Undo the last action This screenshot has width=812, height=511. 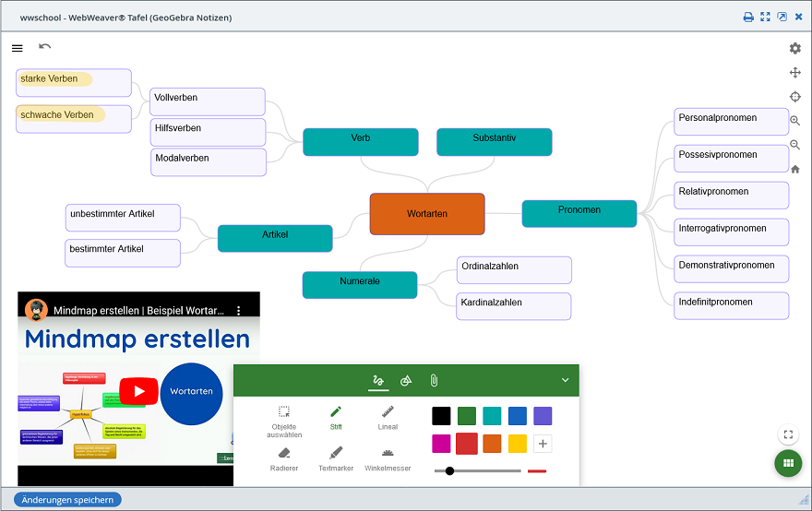click(x=45, y=46)
